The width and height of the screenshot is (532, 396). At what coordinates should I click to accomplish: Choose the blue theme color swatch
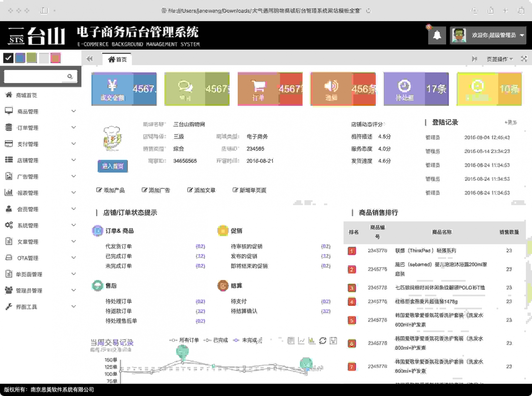click(20, 58)
